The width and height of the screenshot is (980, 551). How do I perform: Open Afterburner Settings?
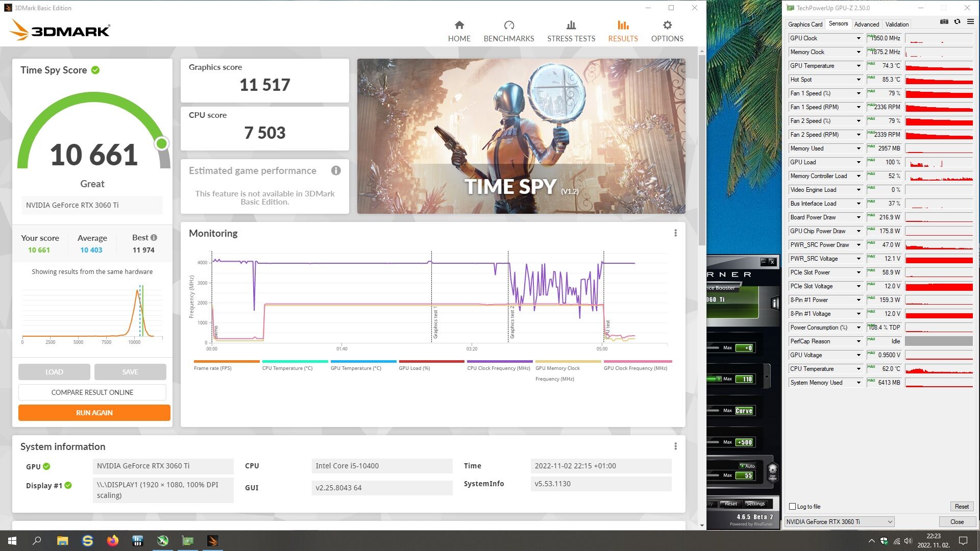tap(755, 504)
